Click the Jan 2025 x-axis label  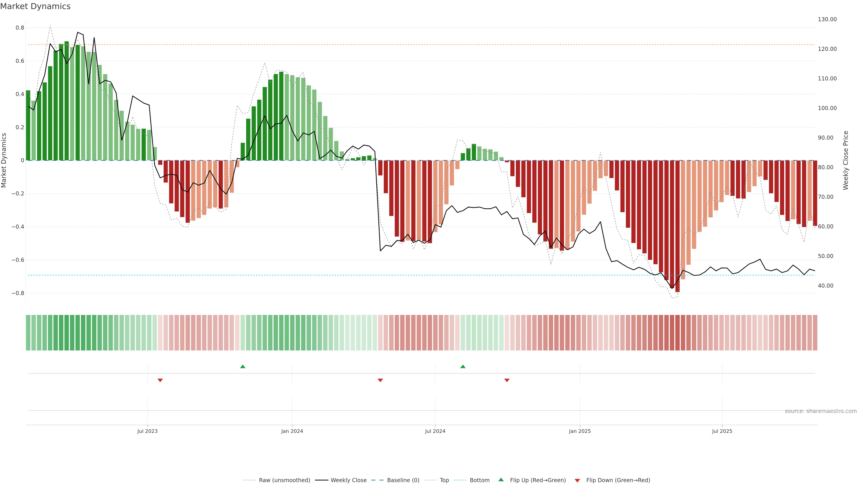[x=580, y=431]
